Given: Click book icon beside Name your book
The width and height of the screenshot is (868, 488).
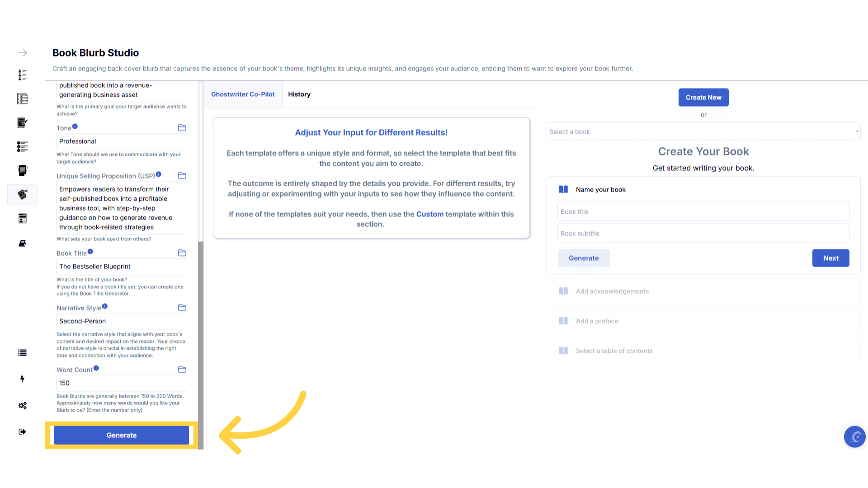Looking at the screenshot, I should [x=563, y=189].
